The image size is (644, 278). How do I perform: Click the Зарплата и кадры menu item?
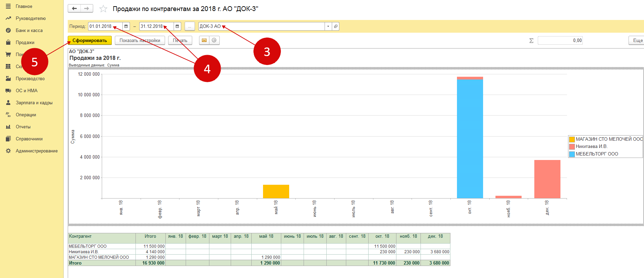pos(34,103)
